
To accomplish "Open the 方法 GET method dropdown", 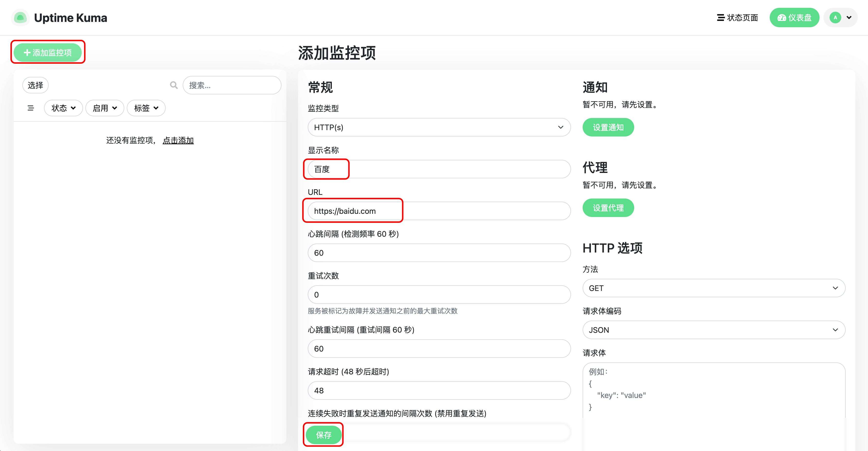I will pos(714,288).
